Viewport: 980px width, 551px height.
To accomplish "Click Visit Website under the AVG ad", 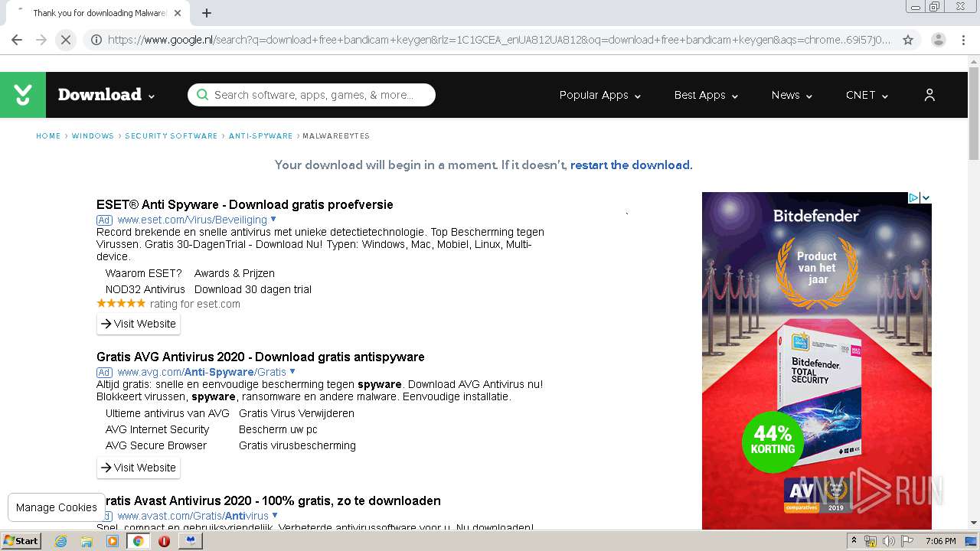I will point(139,468).
